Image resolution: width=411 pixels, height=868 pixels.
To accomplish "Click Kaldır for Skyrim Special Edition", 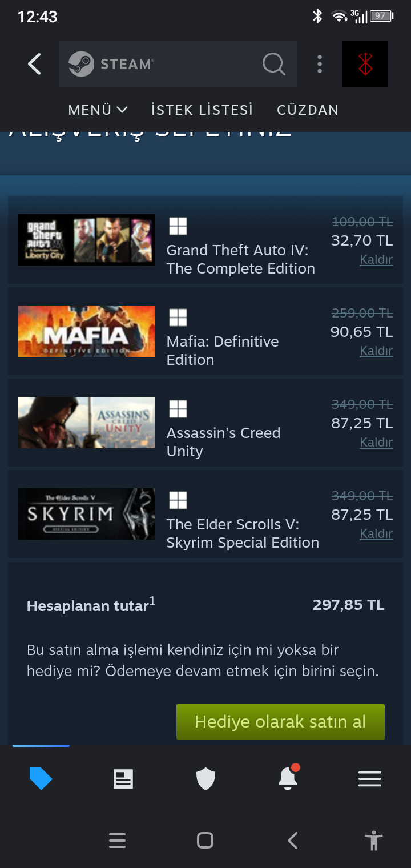I will [376, 534].
